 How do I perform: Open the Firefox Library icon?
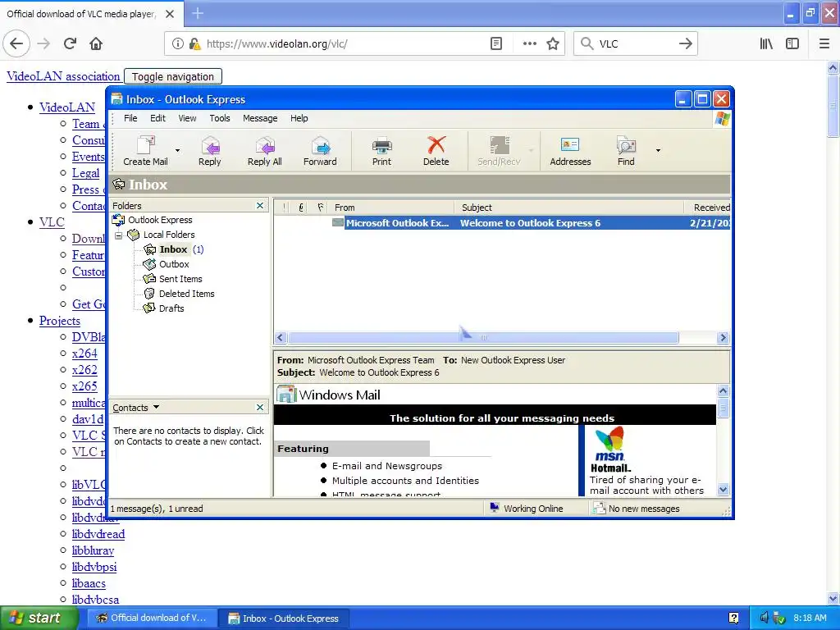(x=766, y=44)
